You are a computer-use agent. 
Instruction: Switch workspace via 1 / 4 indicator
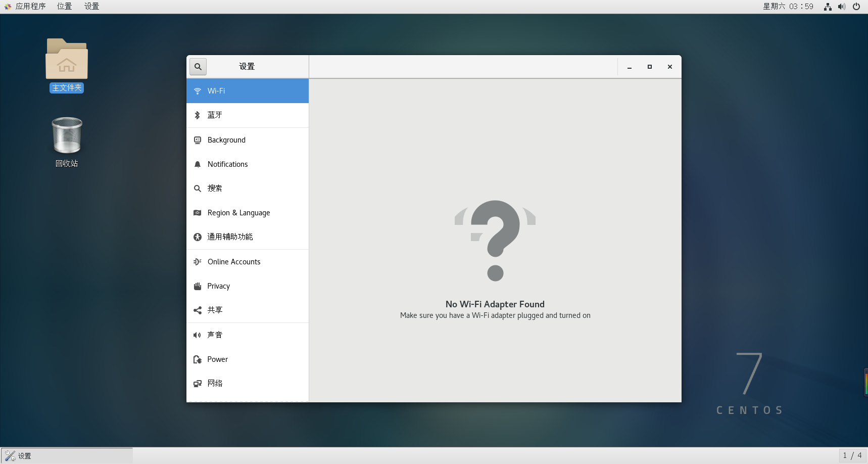click(852, 455)
